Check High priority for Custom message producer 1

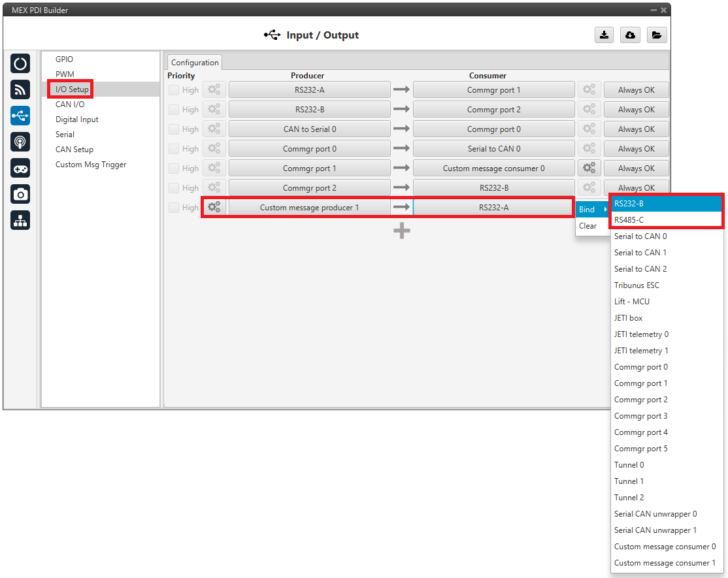(x=174, y=208)
